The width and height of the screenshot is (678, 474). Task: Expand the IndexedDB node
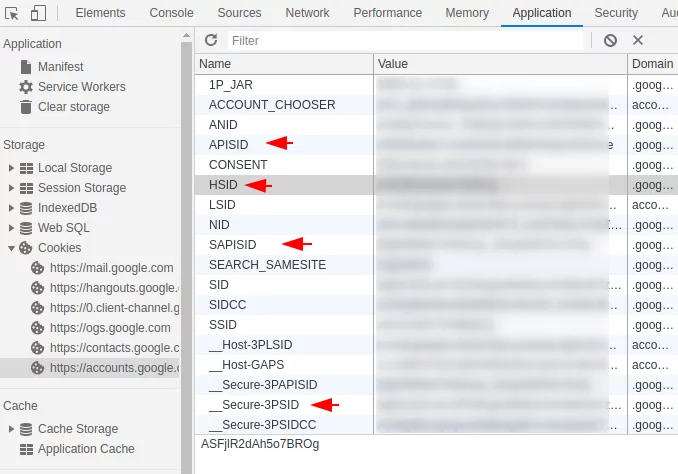point(11,208)
